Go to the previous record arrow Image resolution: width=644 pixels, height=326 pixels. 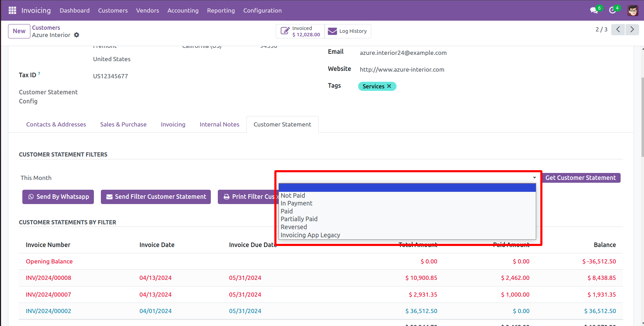click(618, 29)
